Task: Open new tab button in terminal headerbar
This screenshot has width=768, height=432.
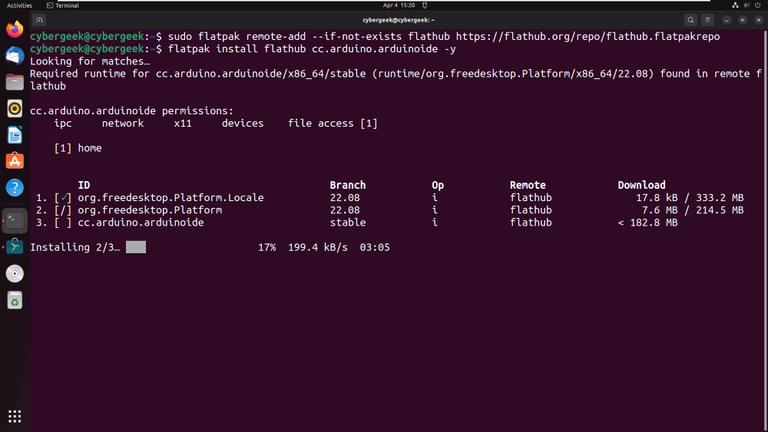Action: click(40, 19)
